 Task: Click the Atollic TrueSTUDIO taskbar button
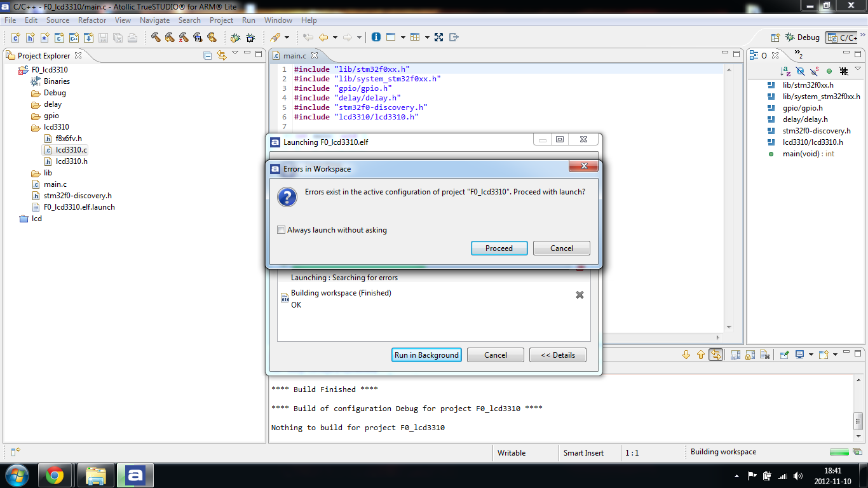tap(135, 475)
